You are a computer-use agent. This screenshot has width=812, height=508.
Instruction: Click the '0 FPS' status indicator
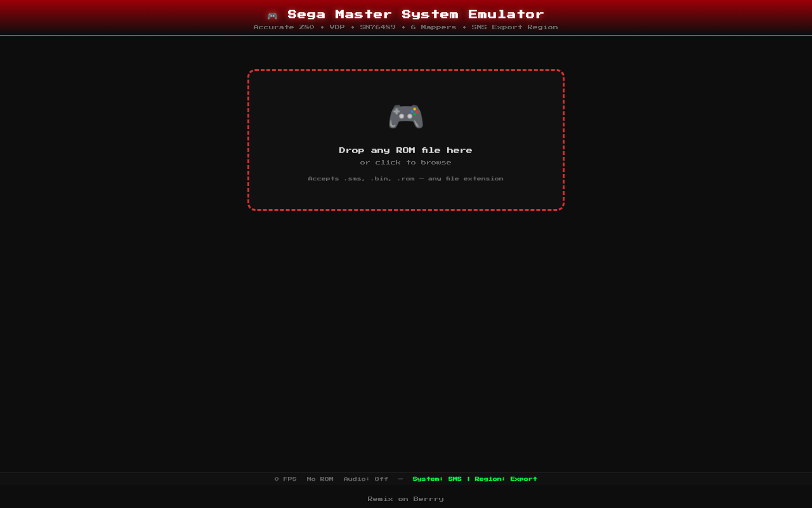(x=285, y=479)
